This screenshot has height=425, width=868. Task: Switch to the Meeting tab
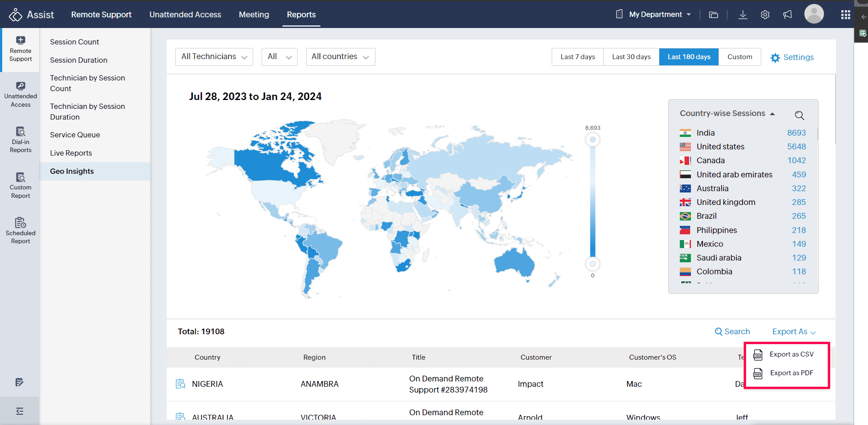[x=254, y=14]
